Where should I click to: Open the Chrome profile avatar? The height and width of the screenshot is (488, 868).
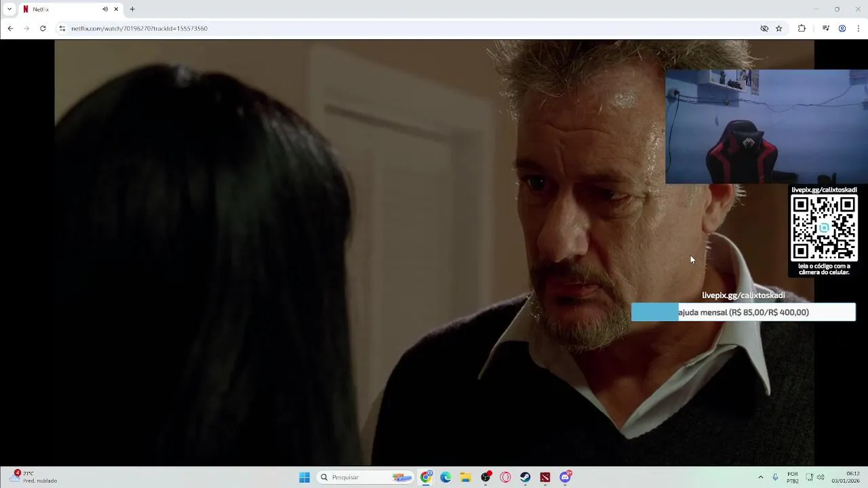pos(842,28)
